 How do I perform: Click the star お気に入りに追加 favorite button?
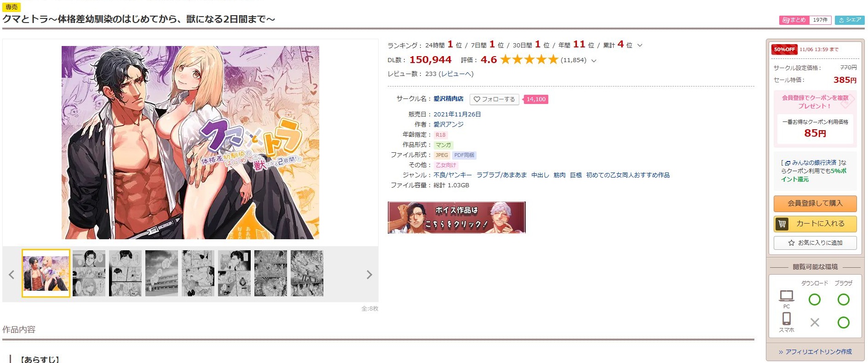(815, 243)
